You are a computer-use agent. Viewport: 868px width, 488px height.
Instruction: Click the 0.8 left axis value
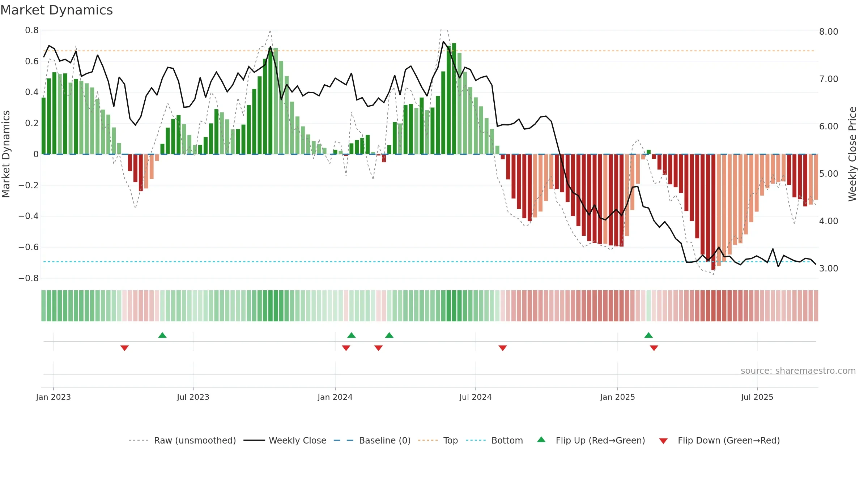click(32, 30)
